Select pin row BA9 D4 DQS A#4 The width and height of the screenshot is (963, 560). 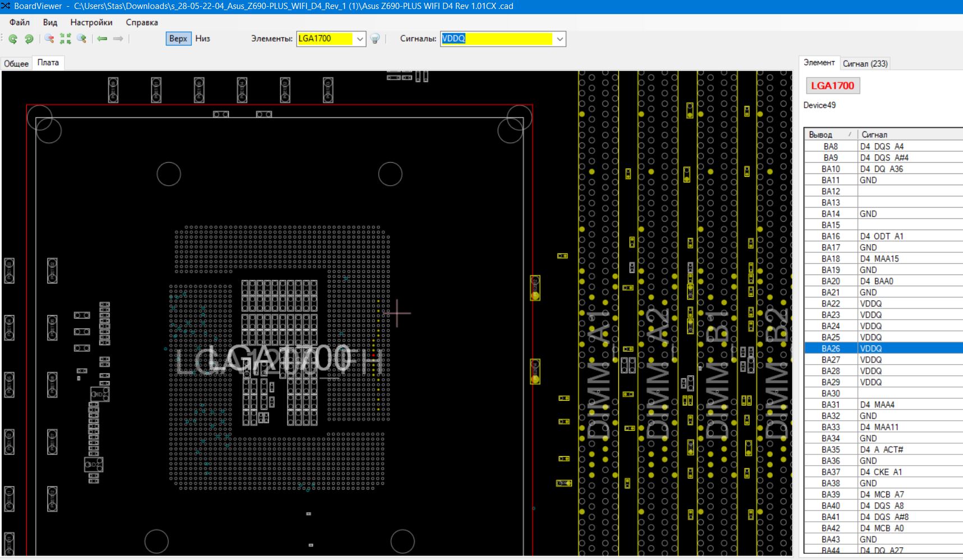click(x=884, y=158)
